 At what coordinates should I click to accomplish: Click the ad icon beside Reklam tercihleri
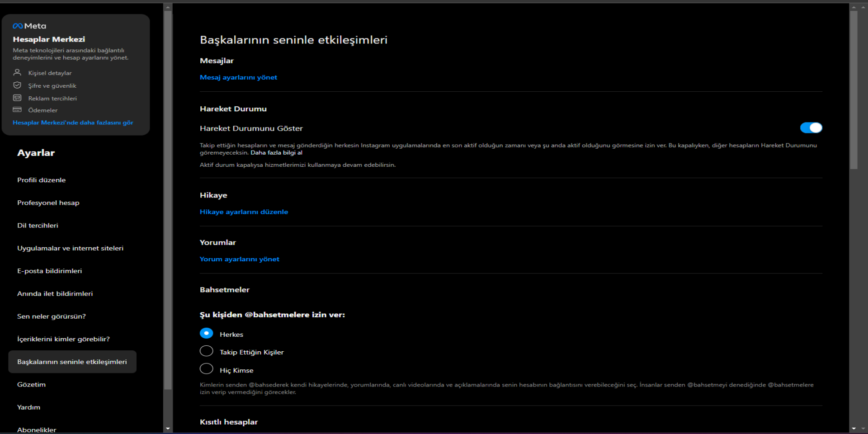(17, 98)
